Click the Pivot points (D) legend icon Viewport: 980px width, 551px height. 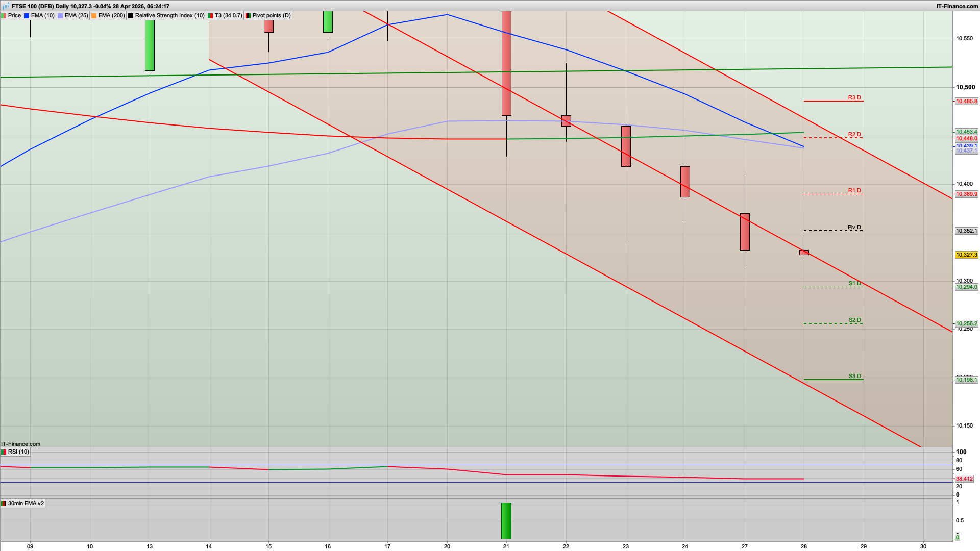(248, 15)
